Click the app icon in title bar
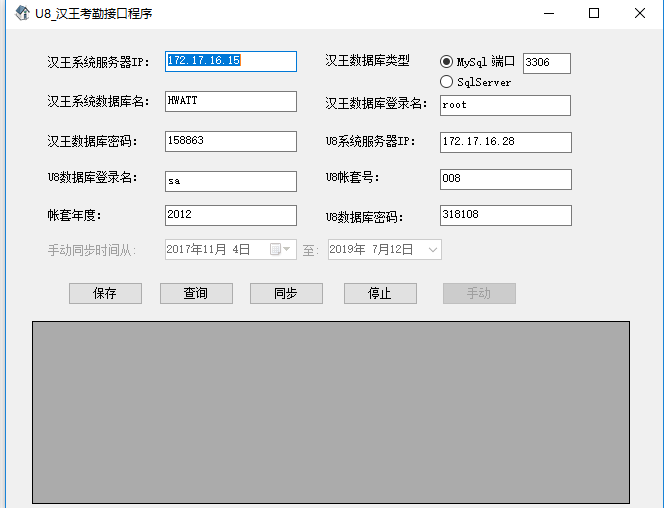 (22, 13)
